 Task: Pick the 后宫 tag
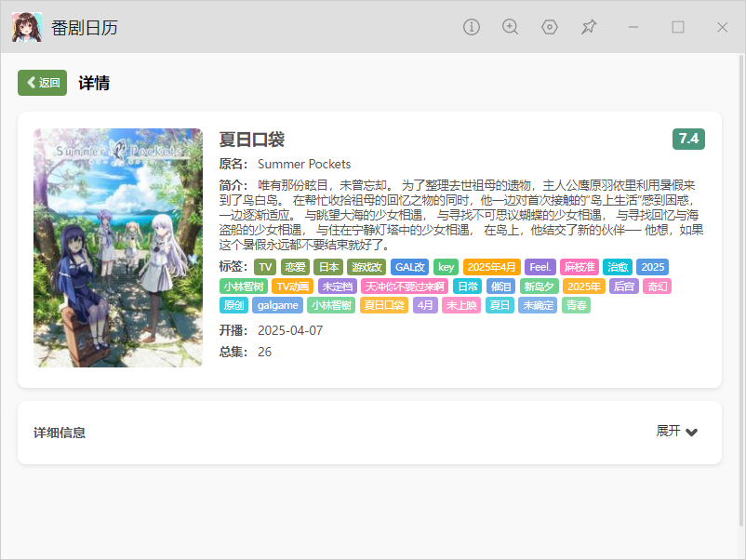coord(624,287)
